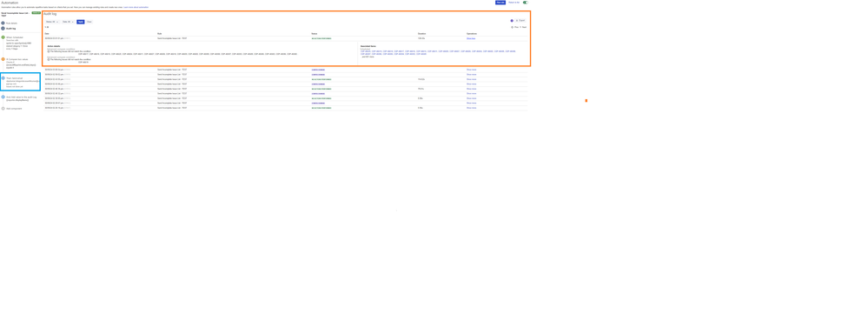
Task: Click the Run rule button
Action: pyautogui.click(x=500, y=3)
